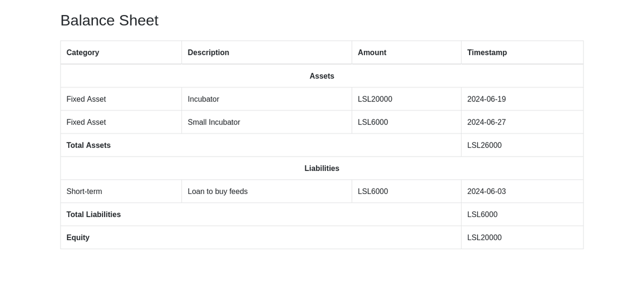This screenshot has width=644, height=283.
Task: Click the Loan to buy feeds description
Action: click(217, 191)
